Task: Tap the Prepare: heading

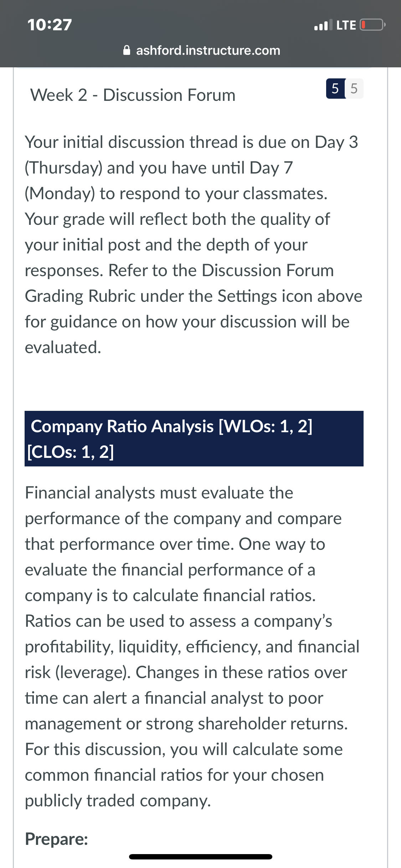Action: [56, 839]
